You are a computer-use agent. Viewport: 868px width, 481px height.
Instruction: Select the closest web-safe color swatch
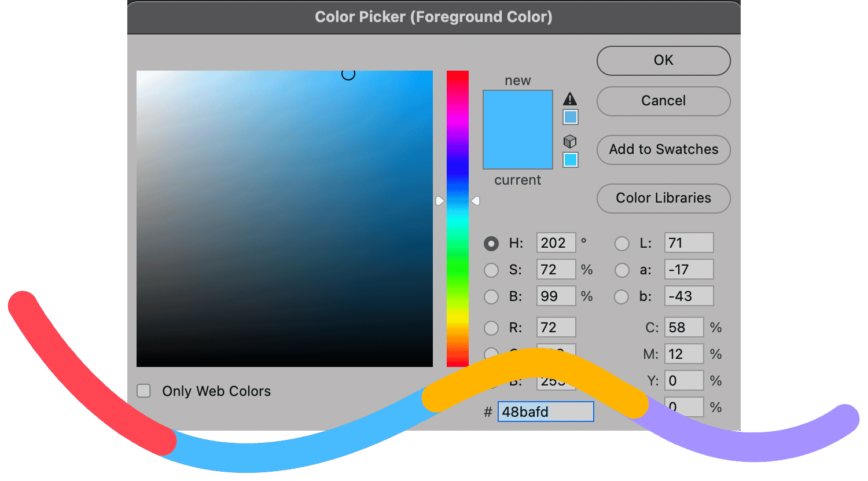[x=571, y=160]
